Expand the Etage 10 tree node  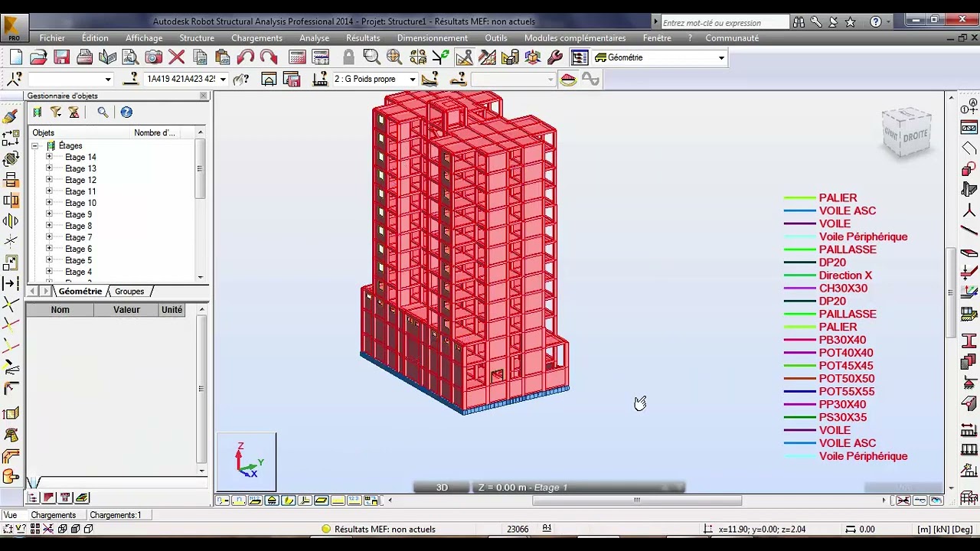(49, 203)
